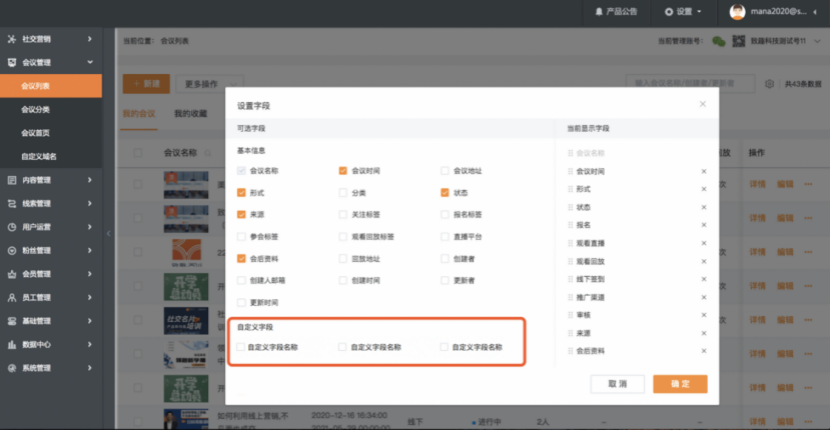
Task: Uncheck the 形式 field checkbox
Action: point(241,192)
